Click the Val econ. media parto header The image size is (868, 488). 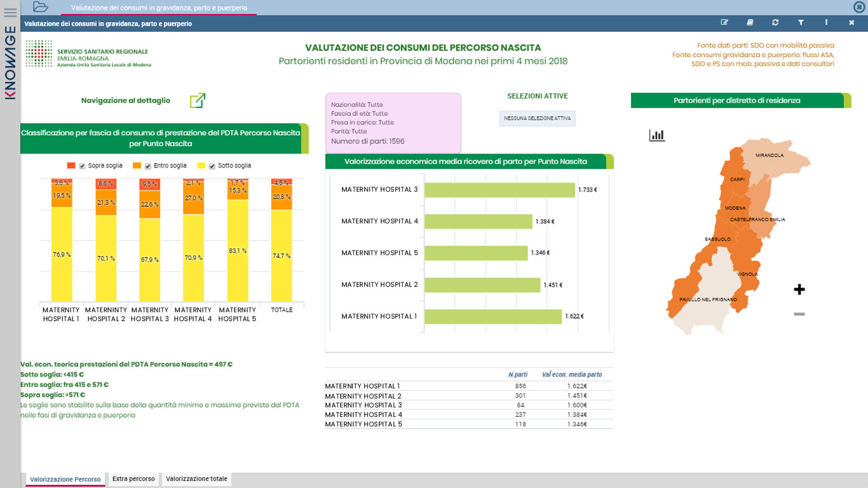tap(572, 374)
